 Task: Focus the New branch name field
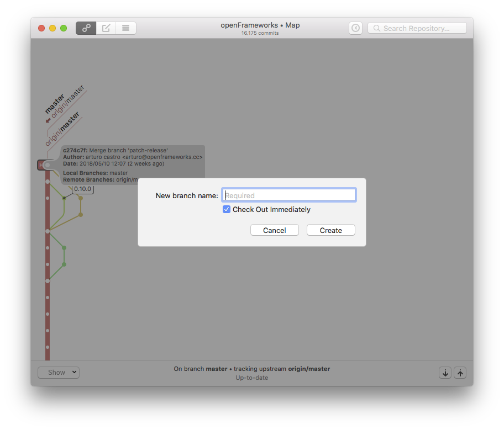pyautogui.click(x=288, y=195)
